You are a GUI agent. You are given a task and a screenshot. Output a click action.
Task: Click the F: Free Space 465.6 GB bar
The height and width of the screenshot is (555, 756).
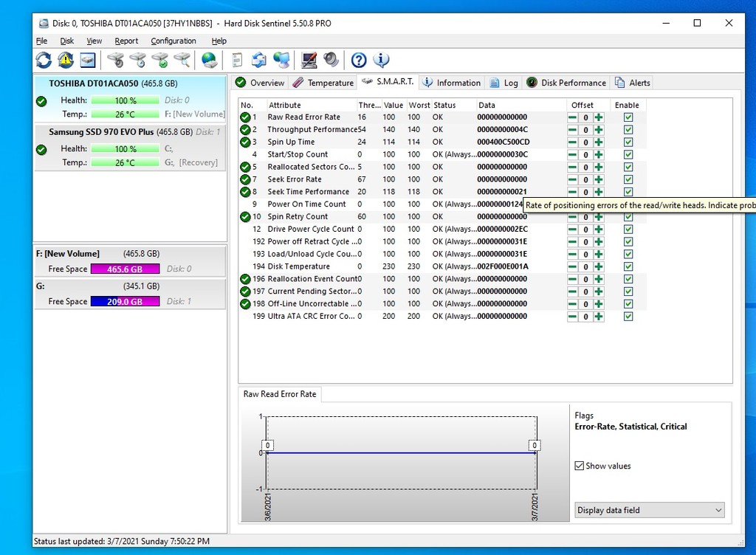126,269
